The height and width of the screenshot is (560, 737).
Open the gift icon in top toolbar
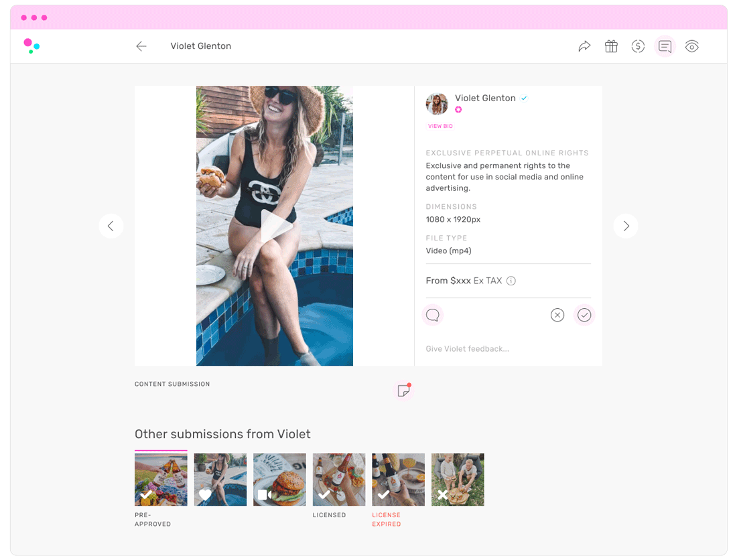(611, 46)
